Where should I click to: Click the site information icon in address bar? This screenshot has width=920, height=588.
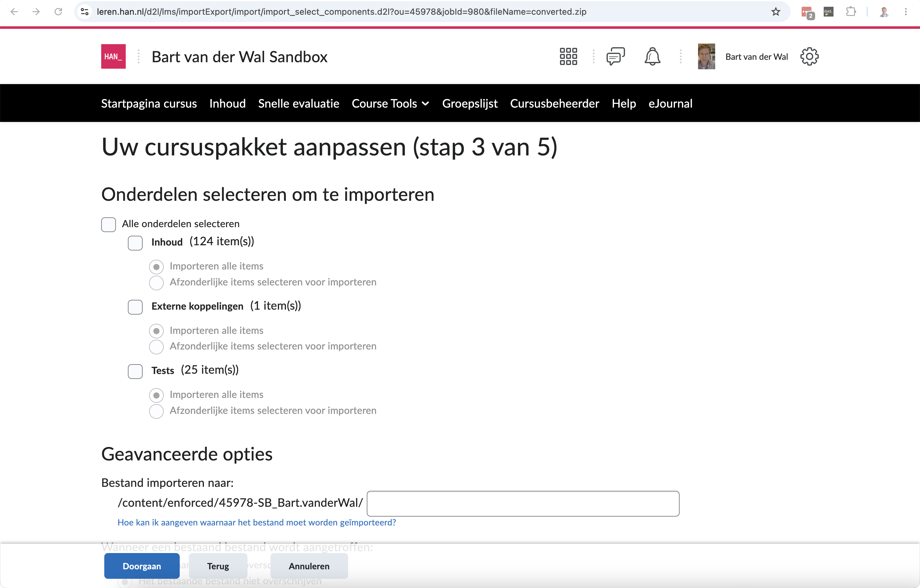pyautogui.click(x=85, y=12)
